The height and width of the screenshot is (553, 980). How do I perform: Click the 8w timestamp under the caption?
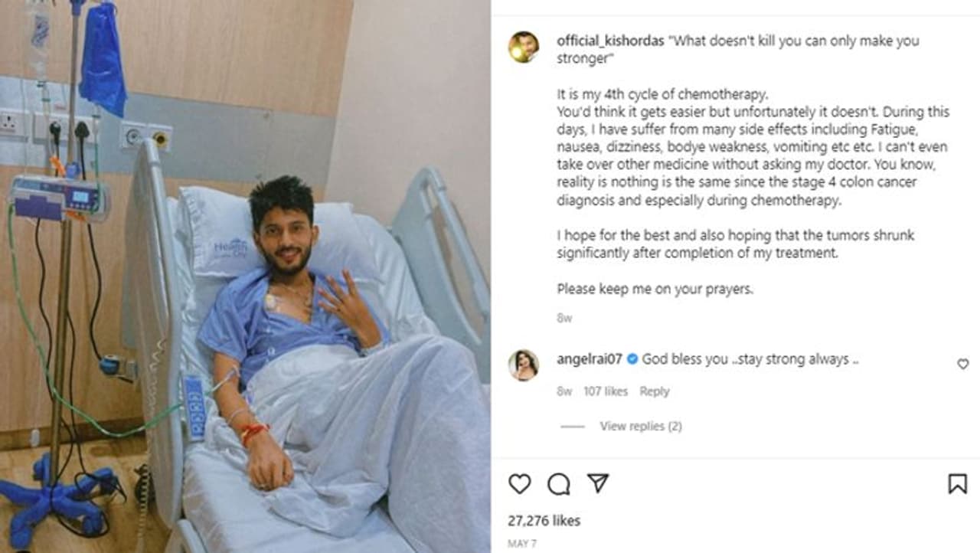564,318
